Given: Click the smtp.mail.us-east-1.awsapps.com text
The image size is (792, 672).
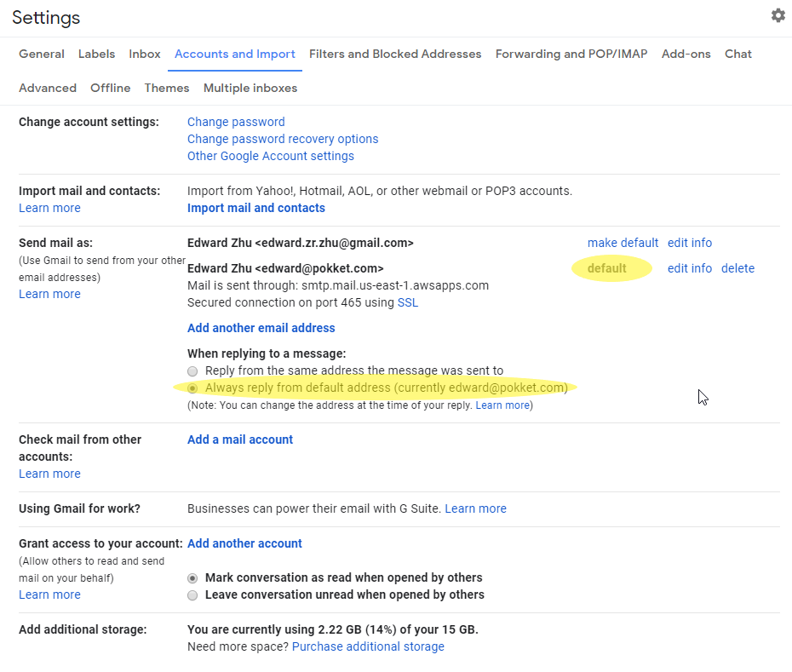Looking at the screenshot, I should tap(395, 286).
